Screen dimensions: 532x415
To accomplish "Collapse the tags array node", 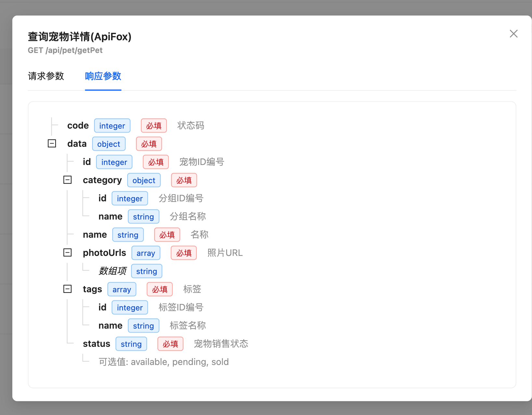I will [x=68, y=289].
